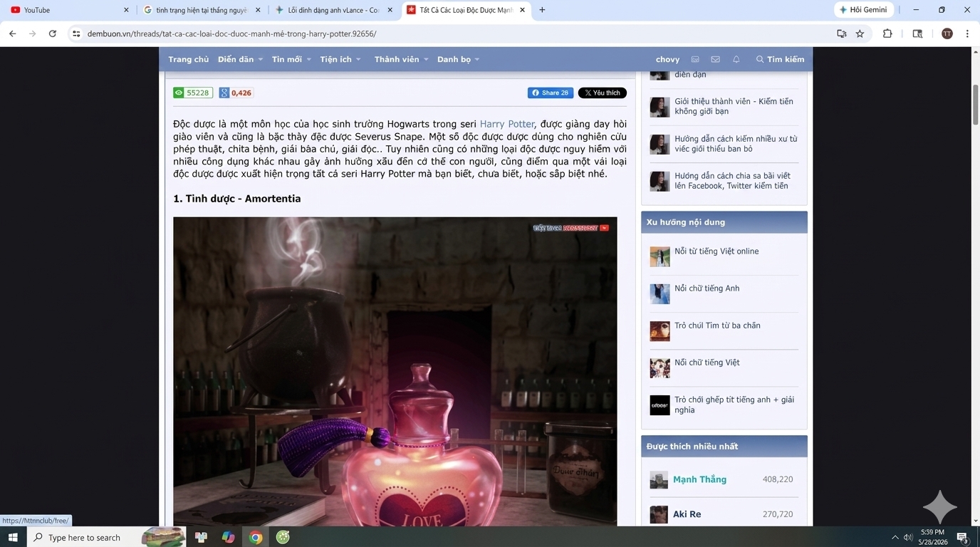
Task: Reload the page with refresh icon
Action: 52,33
